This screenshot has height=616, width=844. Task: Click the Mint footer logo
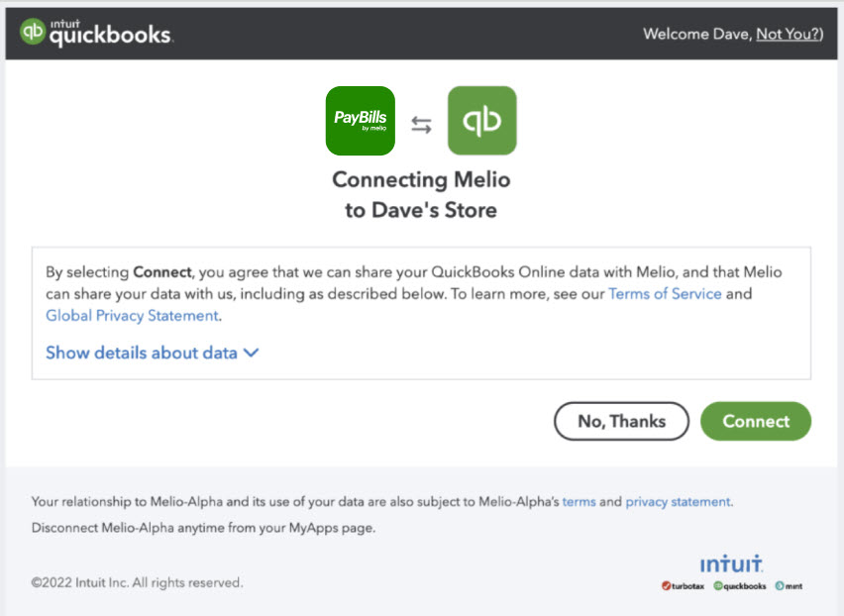(x=790, y=586)
